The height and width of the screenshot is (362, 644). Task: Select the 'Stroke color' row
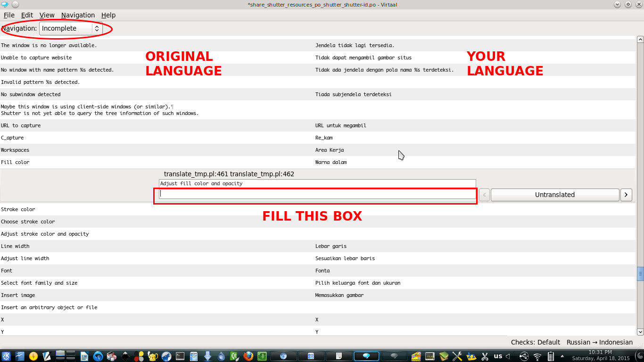(318, 209)
